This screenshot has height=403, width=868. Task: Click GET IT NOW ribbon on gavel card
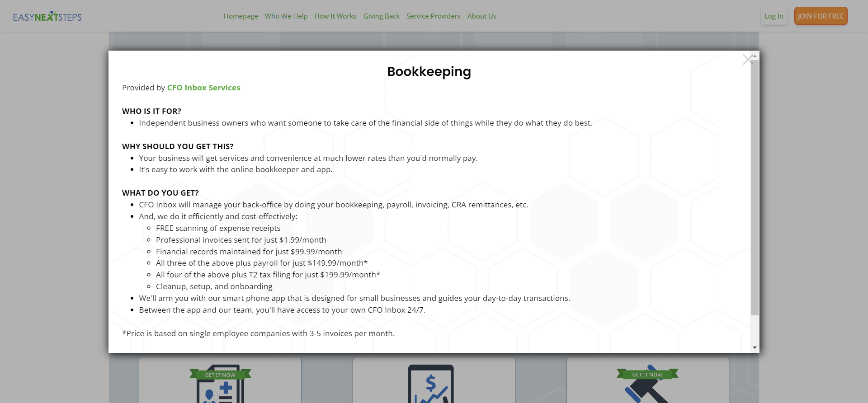pyautogui.click(x=647, y=374)
